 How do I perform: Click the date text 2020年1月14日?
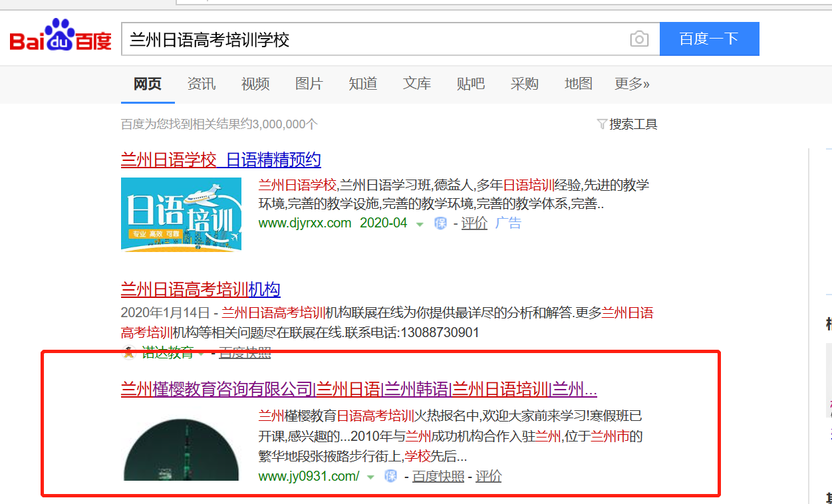tap(165, 313)
